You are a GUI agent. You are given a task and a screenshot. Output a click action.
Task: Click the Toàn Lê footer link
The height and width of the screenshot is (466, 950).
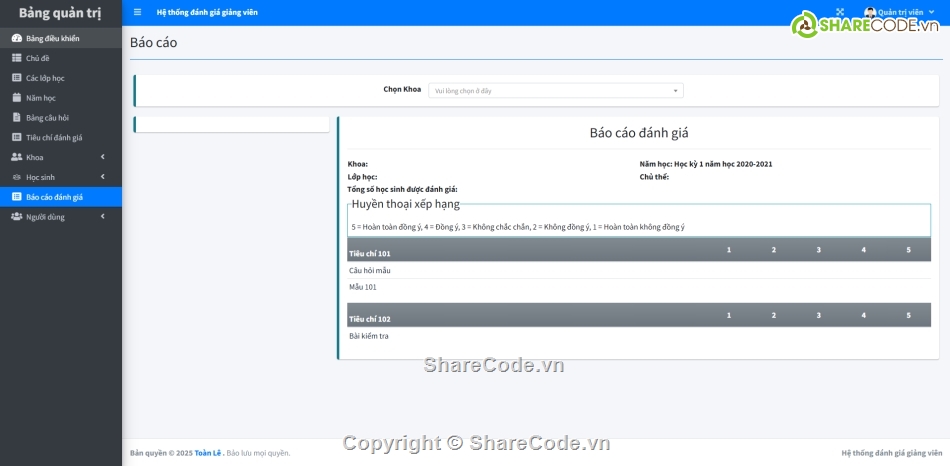[x=208, y=453]
